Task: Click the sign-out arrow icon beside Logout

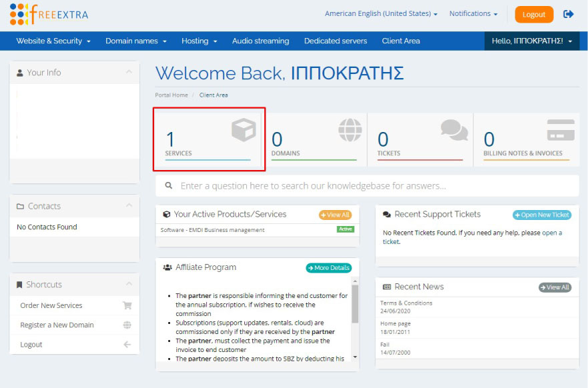Action: (x=569, y=14)
